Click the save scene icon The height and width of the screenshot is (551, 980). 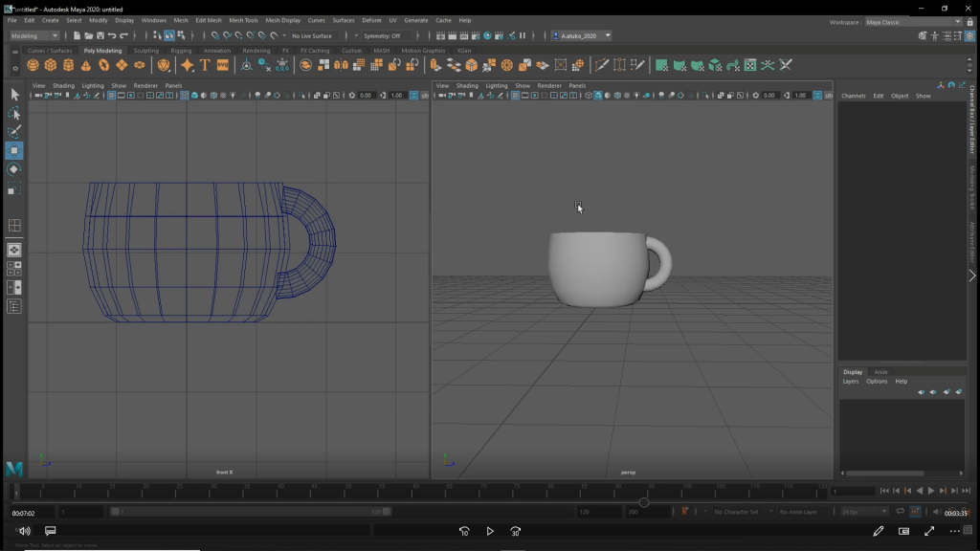100,35
